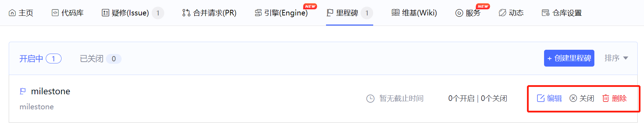
Task: Click the 服务 circular icon
Action: click(459, 13)
